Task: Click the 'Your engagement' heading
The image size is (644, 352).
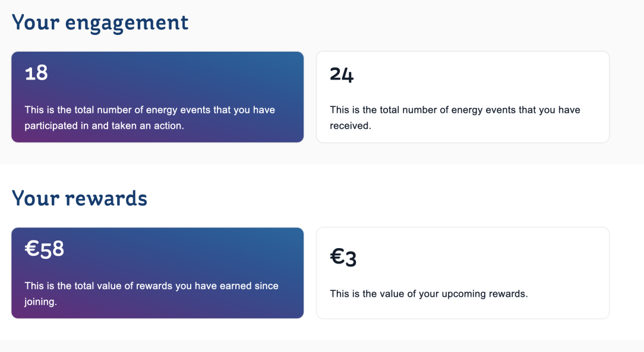Action: 100,23
